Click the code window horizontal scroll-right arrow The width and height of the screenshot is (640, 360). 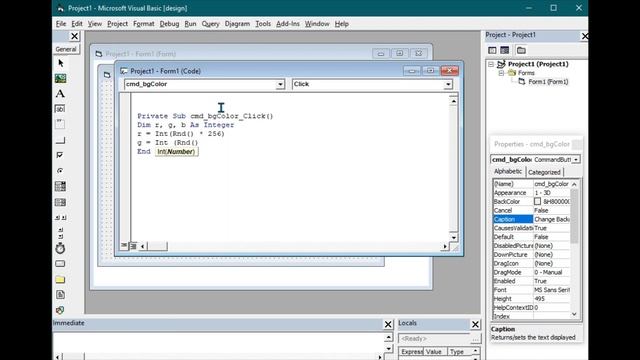pyautogui.click(x=444, y=246)
